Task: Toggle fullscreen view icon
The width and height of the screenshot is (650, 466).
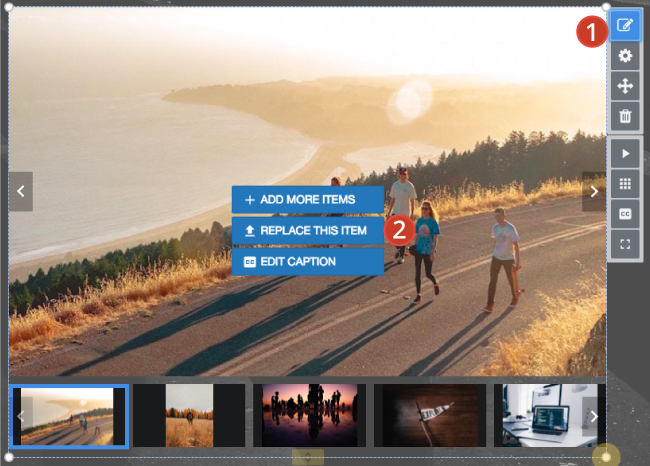Action: coord(625,244)
